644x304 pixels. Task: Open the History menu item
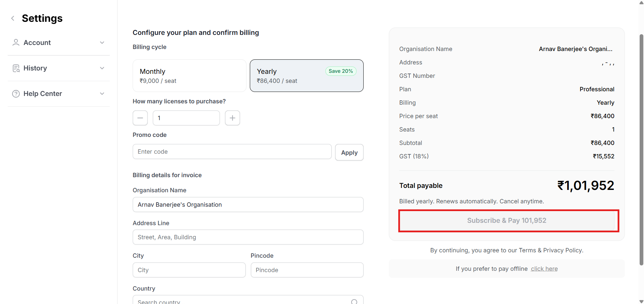(35, 68)
